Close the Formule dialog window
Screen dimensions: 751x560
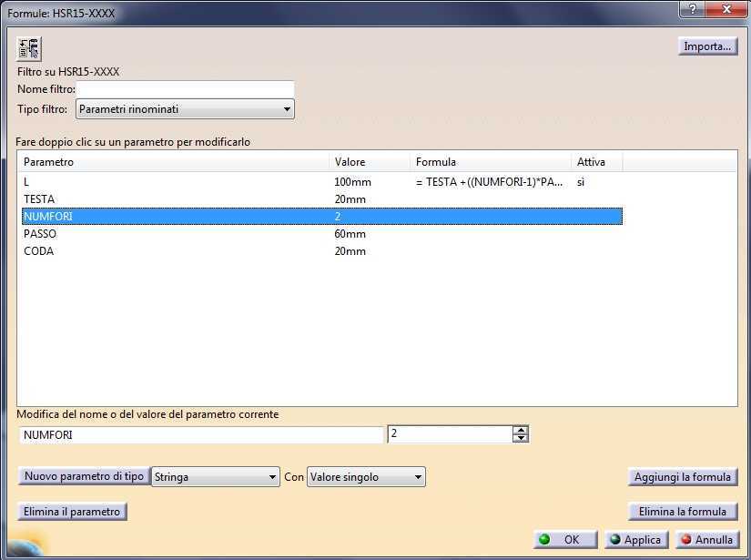tap(726, 8)
